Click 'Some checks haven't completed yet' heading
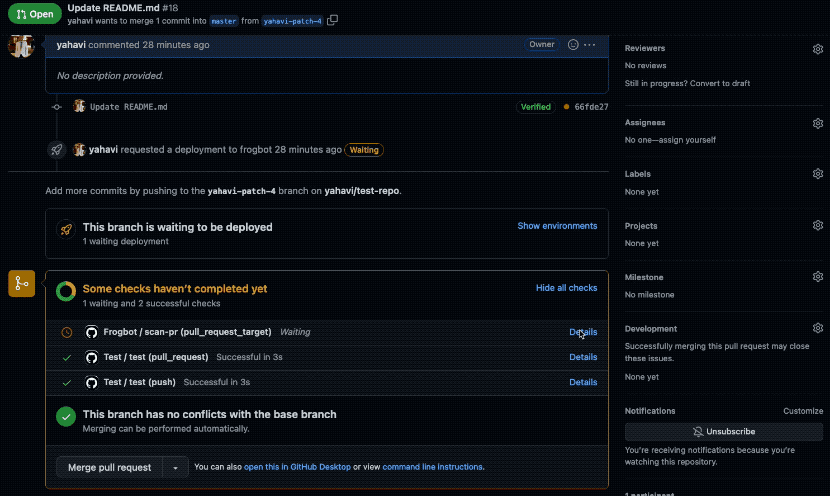830x496 pixels. click(x=175, y=288)
